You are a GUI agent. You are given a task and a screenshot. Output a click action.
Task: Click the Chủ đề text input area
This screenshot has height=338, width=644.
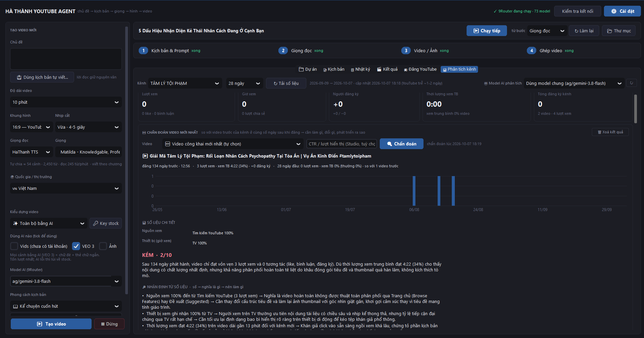(x=66, y=59)
